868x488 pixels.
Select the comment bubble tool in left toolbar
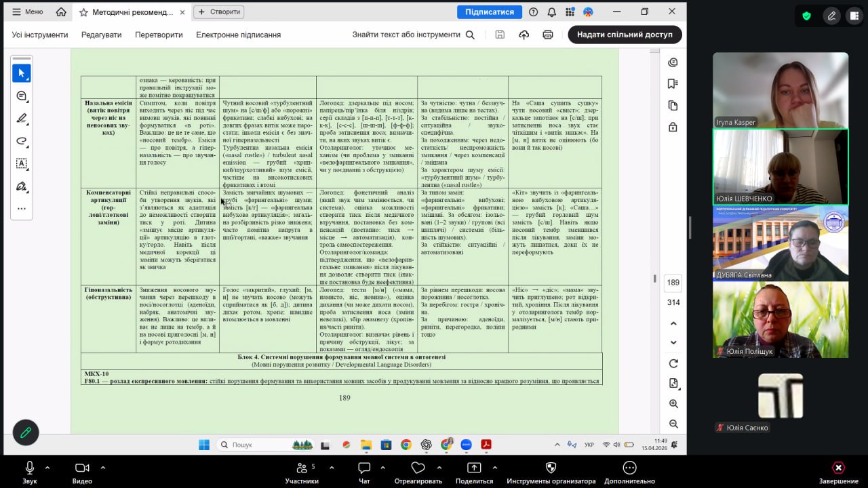tap(22, 96)
